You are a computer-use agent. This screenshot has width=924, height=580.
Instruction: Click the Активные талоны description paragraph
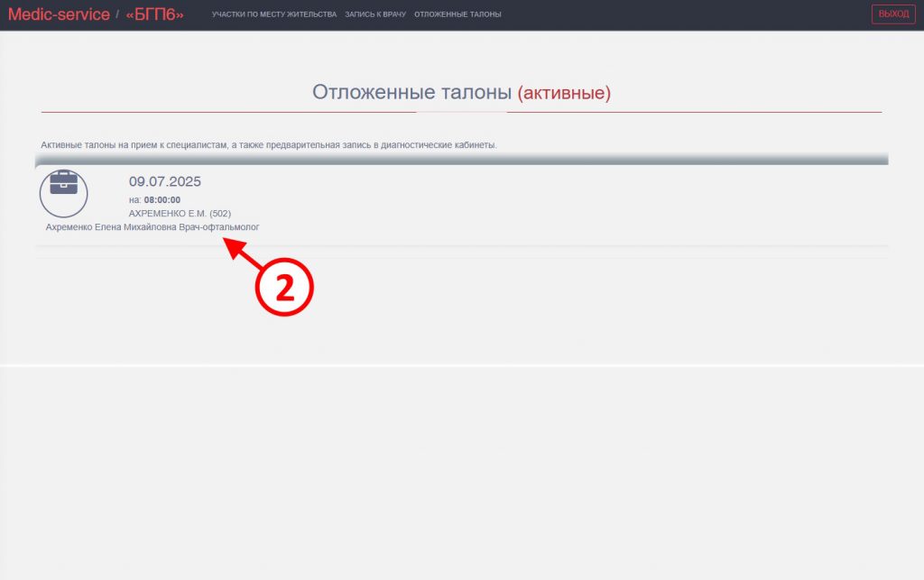point(269,145)
